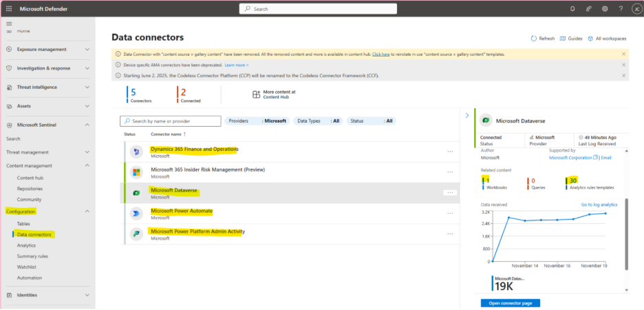Open Search under Microsoft Sentinel
Viewport: 644px width, 310px height.
pos(13,139)
